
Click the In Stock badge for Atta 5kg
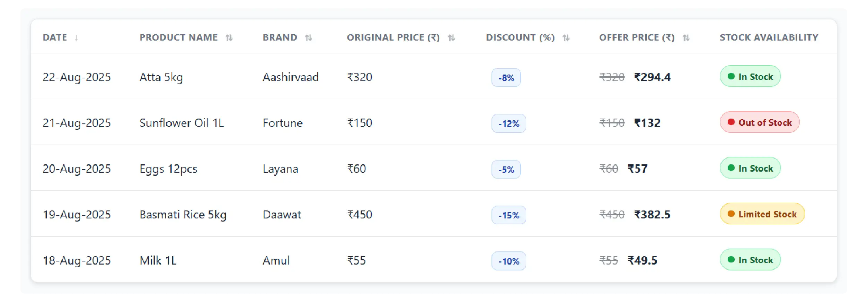click(750, 77)
